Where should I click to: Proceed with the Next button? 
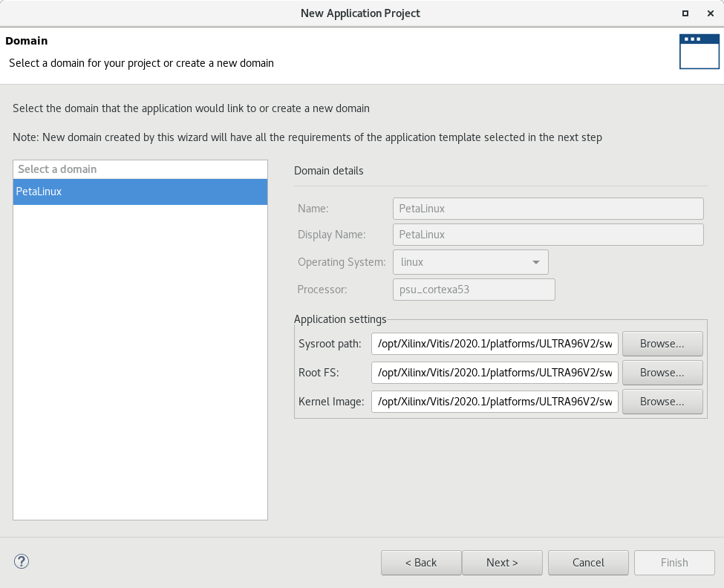click(x=502, y=563)
